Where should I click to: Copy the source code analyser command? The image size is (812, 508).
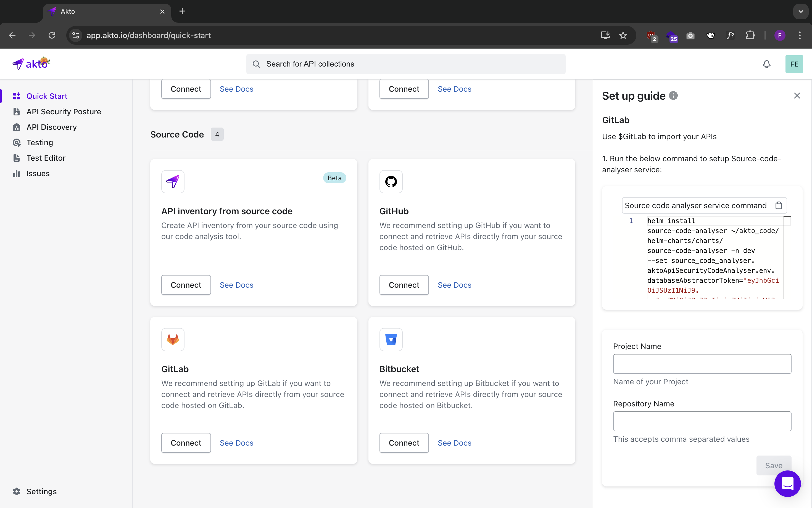click(778, 205)
